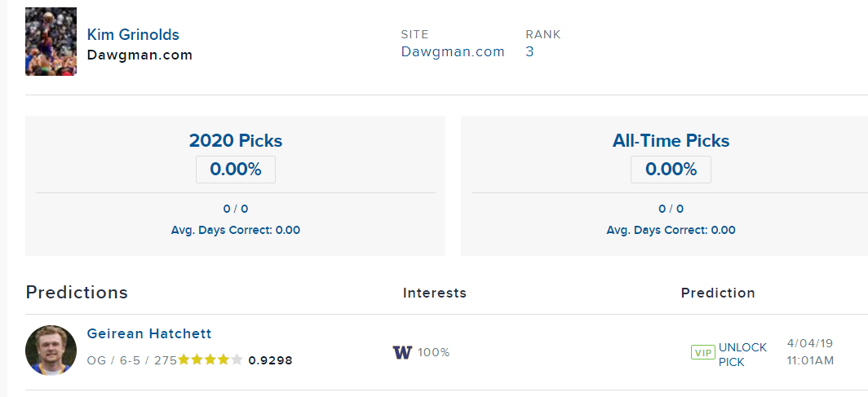Click the rank number 3 link
The height and width of the screenshot is (397, 868).
pyautogui.click(x=530, y=51)
